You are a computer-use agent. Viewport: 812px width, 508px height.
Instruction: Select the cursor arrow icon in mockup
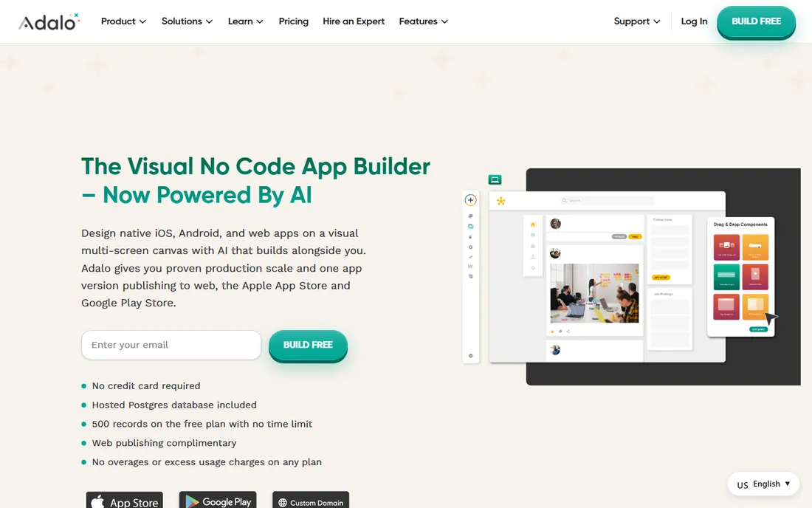[x=771, y=318]
